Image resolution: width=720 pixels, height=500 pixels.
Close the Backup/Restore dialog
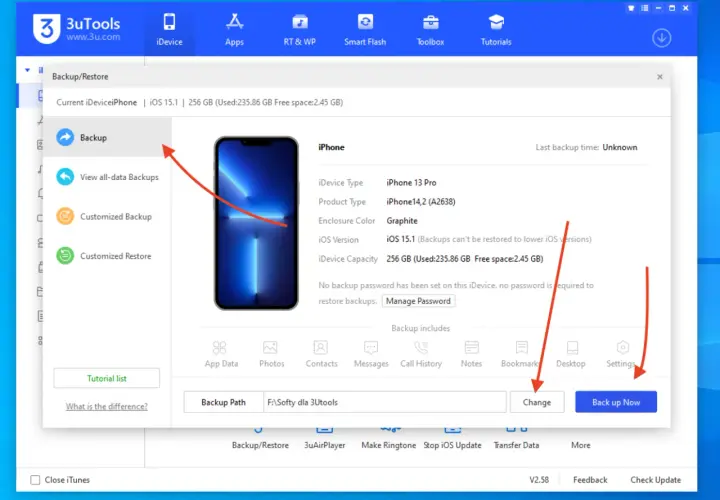click(x=659, y=77)
